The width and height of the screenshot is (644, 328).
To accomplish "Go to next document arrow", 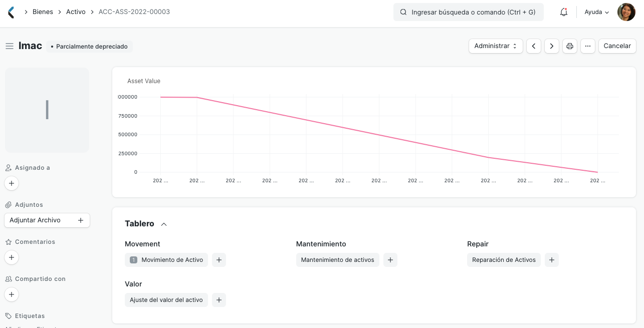I will (x=552, y=46).
